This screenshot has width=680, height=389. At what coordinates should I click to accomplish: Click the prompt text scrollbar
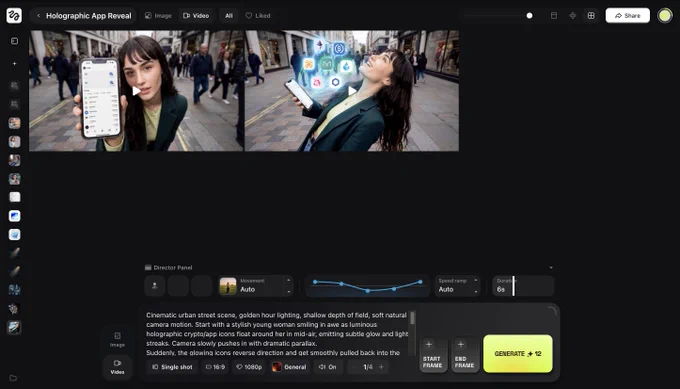click(412, 318)
